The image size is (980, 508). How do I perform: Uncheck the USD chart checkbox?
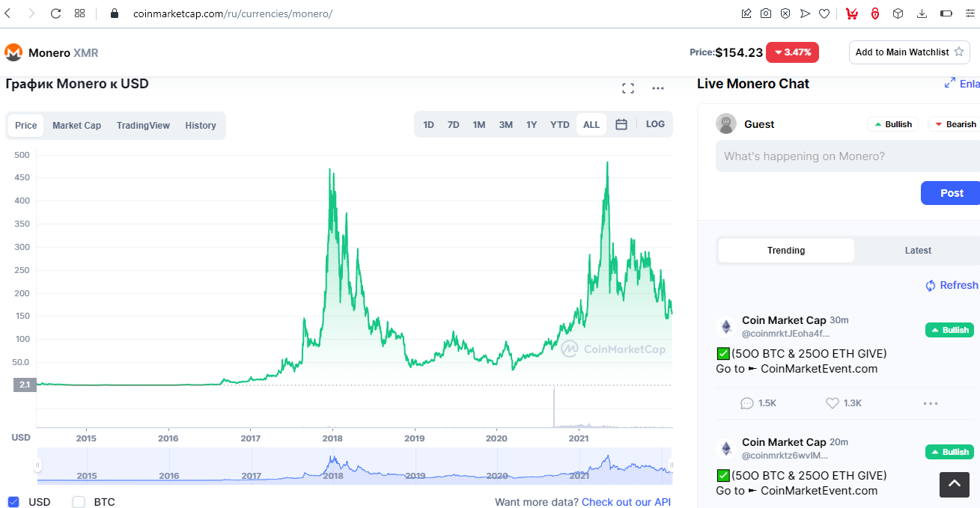coord(13,502)
